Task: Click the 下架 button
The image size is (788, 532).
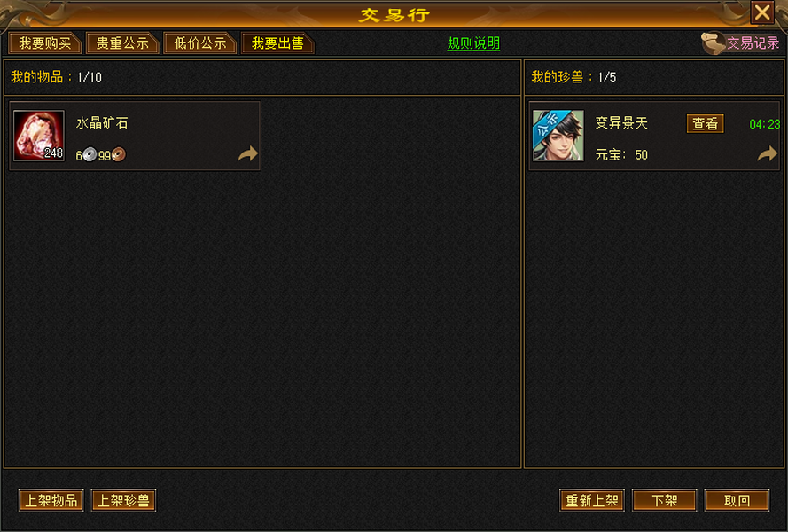Action: tap(665, 500)
